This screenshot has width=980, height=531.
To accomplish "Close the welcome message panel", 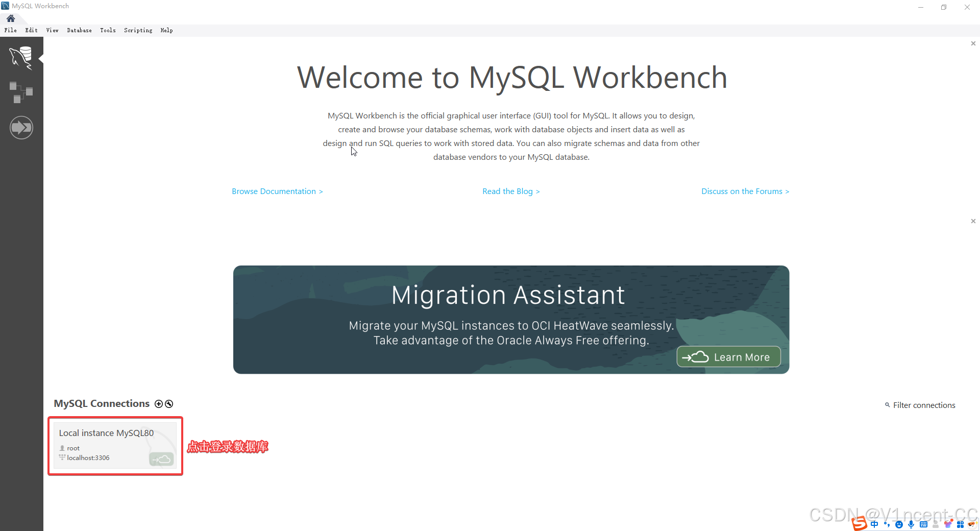I will (x=973, y=43).
